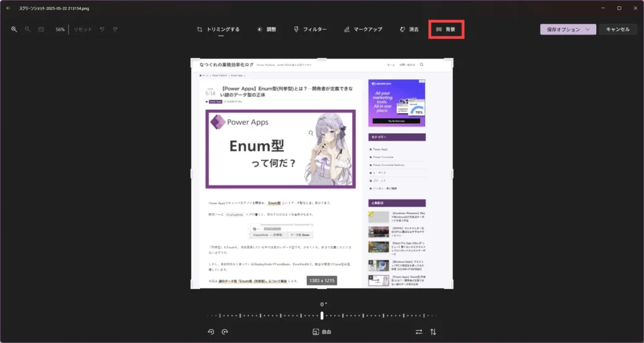Open the フィルター tab

pos(310,30)
